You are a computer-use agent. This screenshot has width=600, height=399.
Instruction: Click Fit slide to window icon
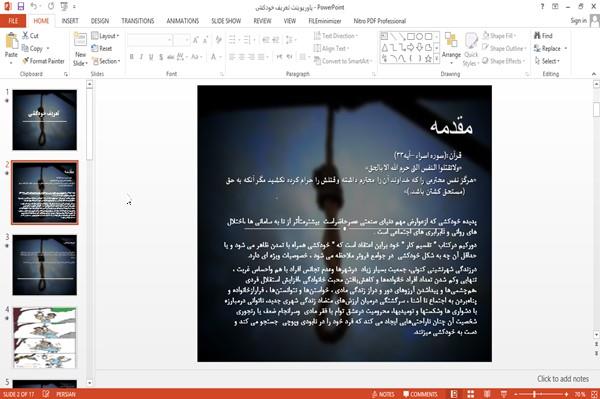pos(594,394)
